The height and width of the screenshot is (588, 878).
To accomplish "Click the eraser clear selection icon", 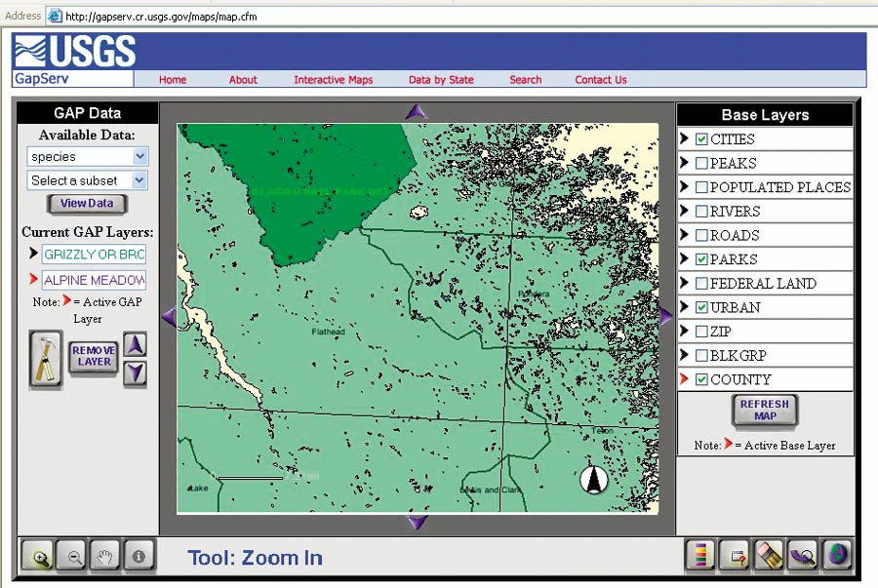I will click(769, 555).
